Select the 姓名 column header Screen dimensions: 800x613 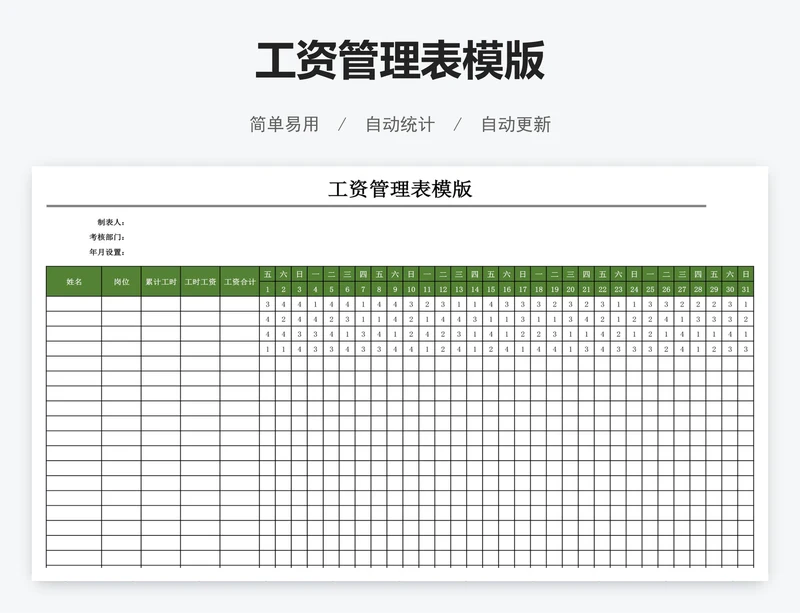[74, 281]
